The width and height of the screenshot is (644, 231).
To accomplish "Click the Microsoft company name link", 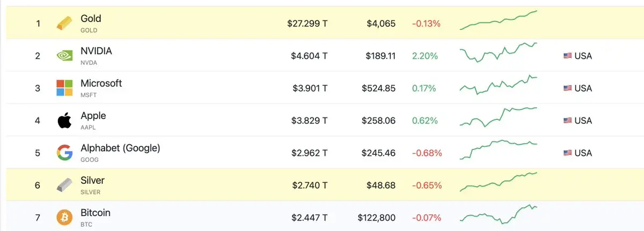I will point(101,84).
